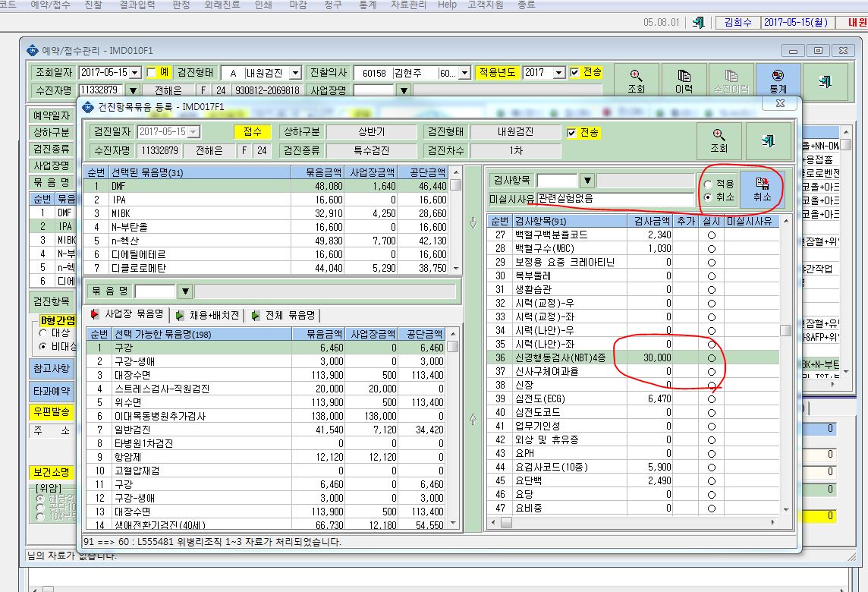Toggle the 예 checkbox next to date
The image size is (868, 592).
coord(151,73)
